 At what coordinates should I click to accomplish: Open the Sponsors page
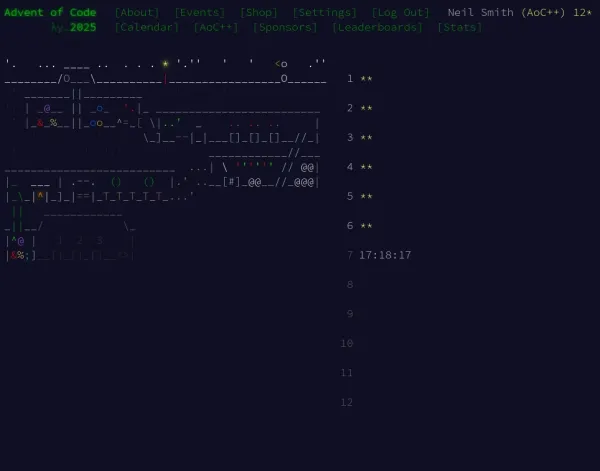[285, 27]
